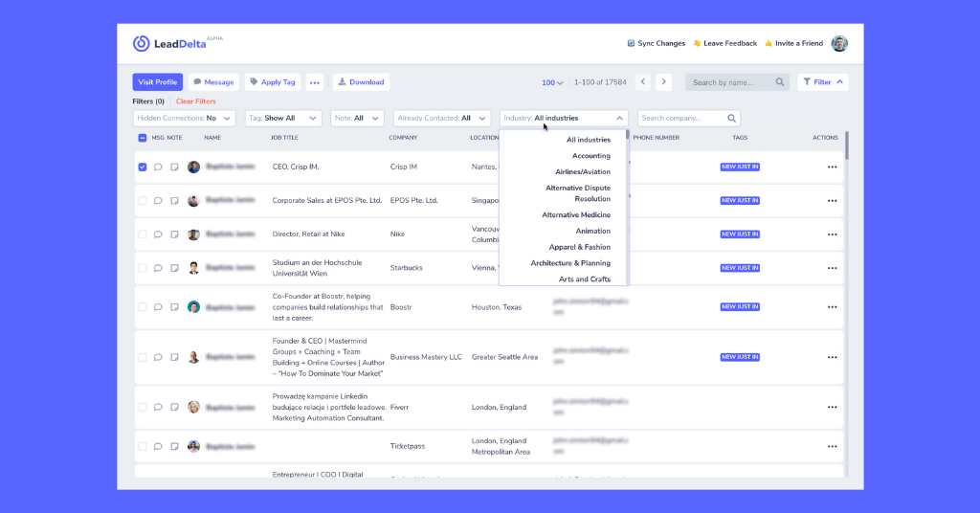
Task: Select Alternative Medicine industry option
Action: tap(576, 215)
